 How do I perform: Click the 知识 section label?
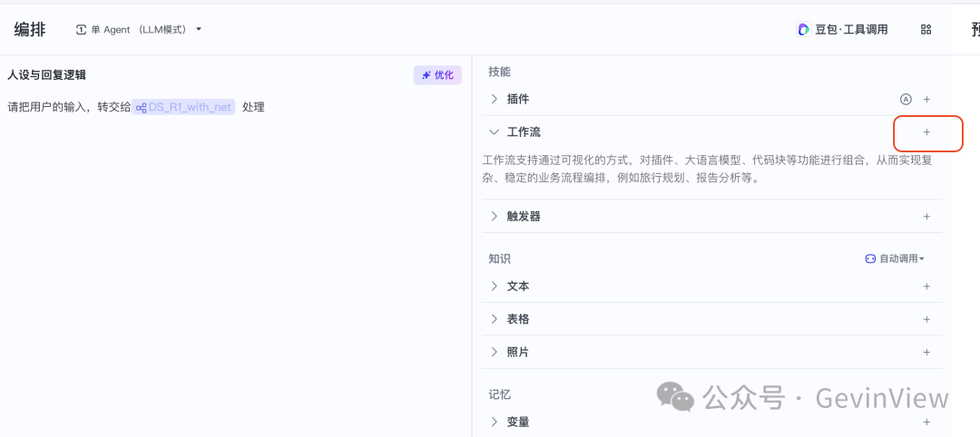point(499,258)
